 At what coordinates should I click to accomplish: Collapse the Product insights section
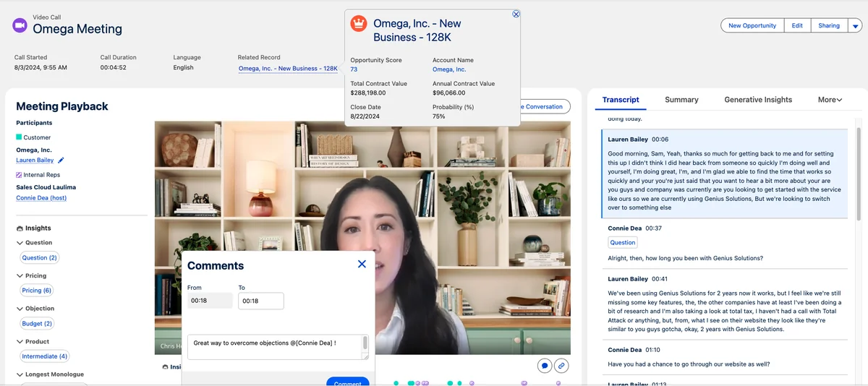click(x=20, y=341)
